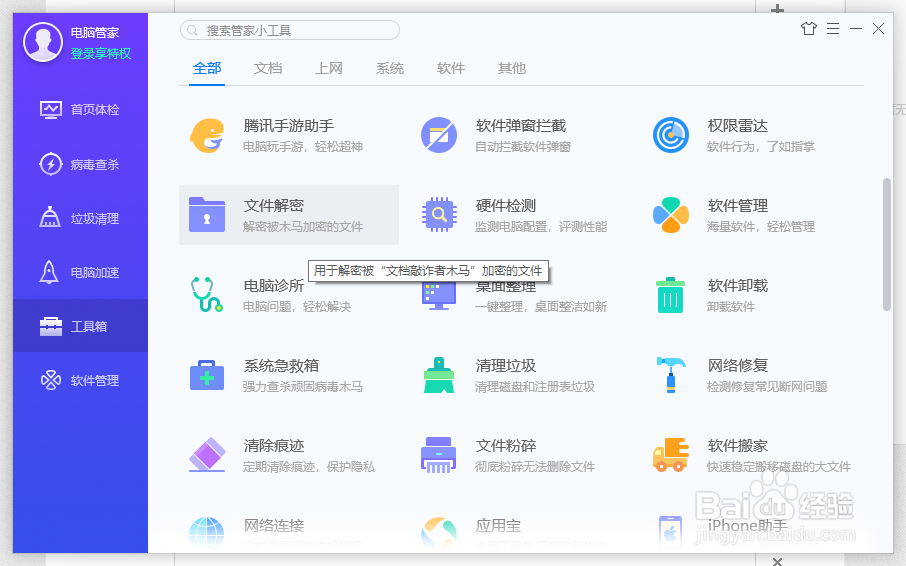Switch to the 文档 tab
Screen dimensions: 906x566
268,69
